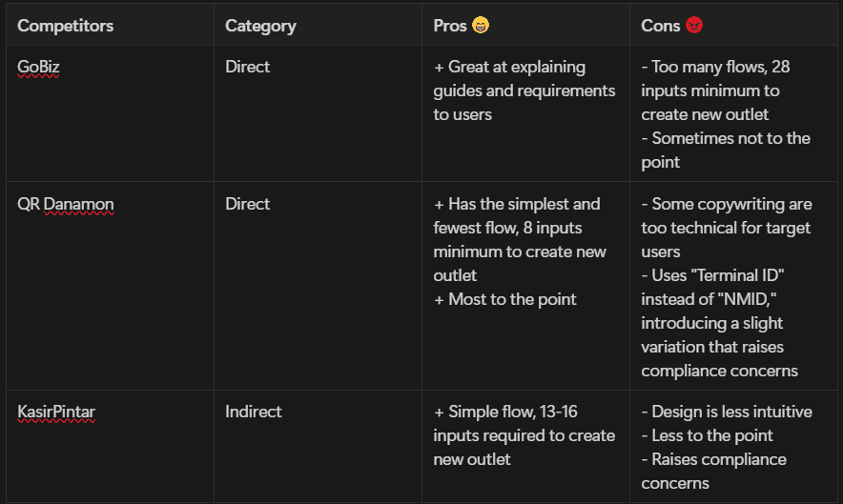The image size is (843, 504).
Task: Click the angry emoji beside Cons
Action: click(693, 26)
